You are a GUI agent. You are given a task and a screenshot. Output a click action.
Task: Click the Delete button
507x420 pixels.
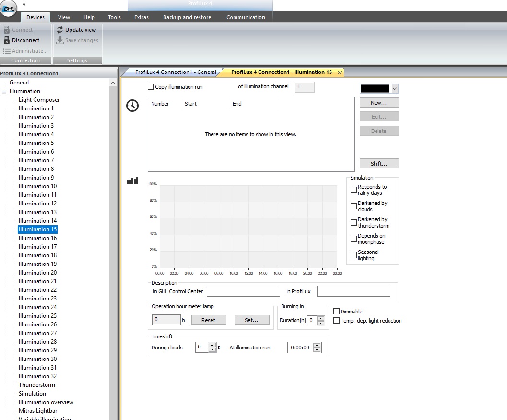pos(379,131)
